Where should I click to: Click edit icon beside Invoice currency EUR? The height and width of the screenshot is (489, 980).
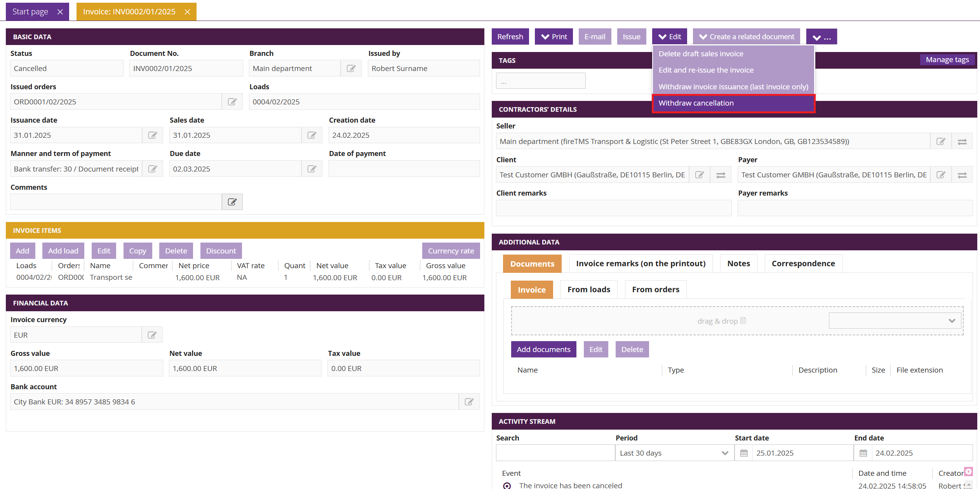152,335
